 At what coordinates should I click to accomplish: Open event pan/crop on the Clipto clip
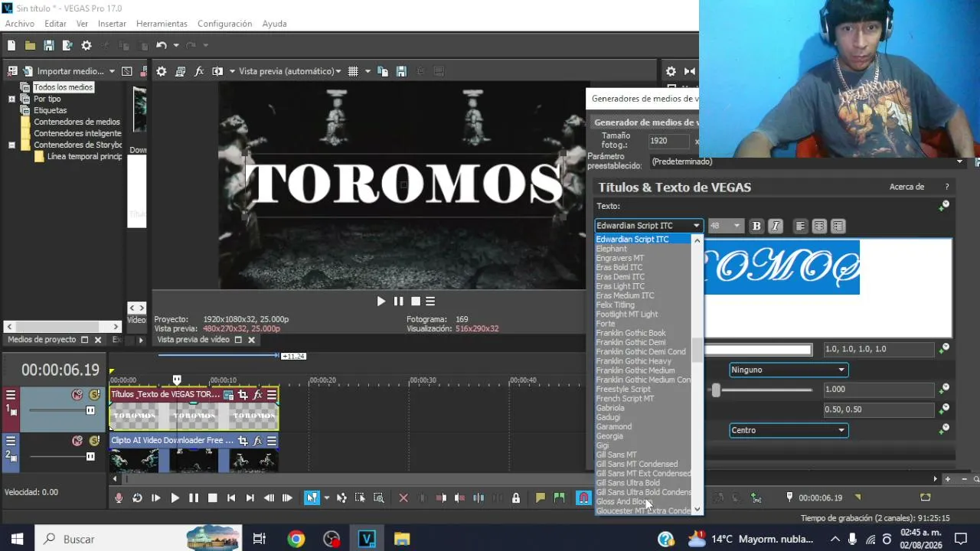tap(243, 441)
